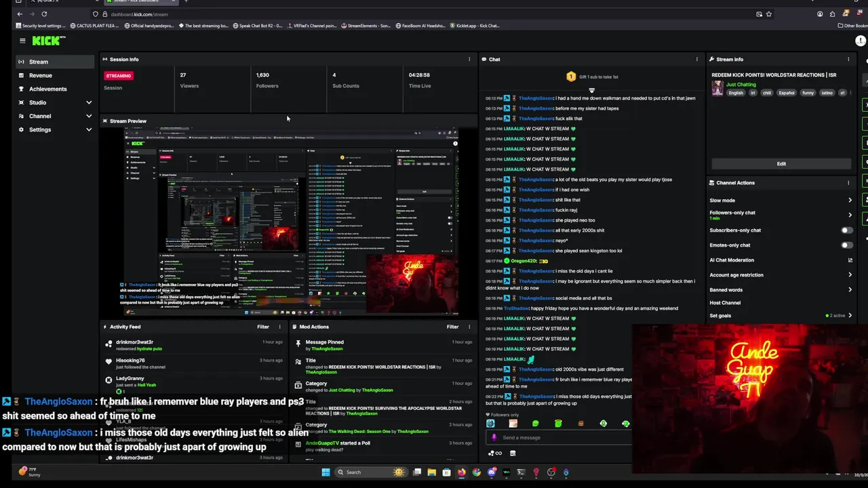
Task: Click the Message Pinned pin icon in Mod Actions
Action: coord(298,344)
